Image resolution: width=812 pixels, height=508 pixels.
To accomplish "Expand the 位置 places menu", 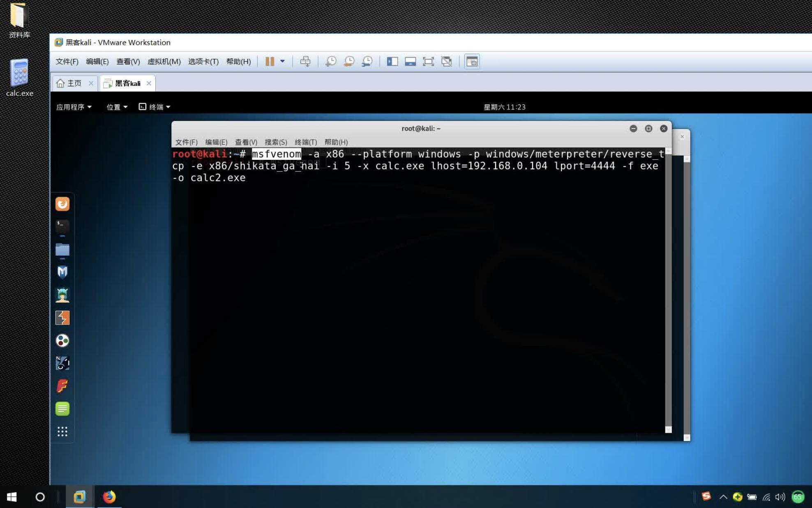I will coord(117,107).
